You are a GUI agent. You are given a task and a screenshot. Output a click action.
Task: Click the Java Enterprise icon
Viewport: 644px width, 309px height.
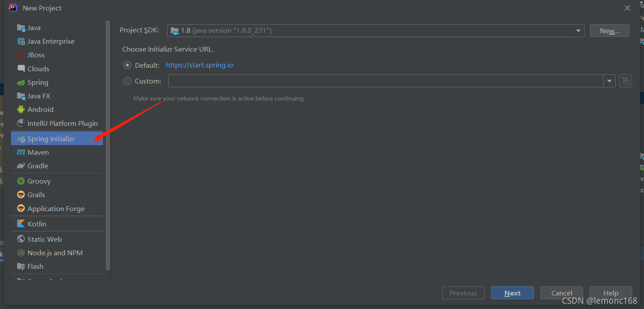coord(21,42)
